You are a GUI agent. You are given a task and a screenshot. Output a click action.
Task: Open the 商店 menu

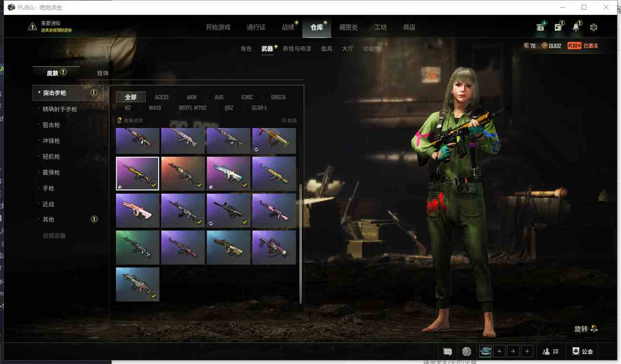point(409,28)
